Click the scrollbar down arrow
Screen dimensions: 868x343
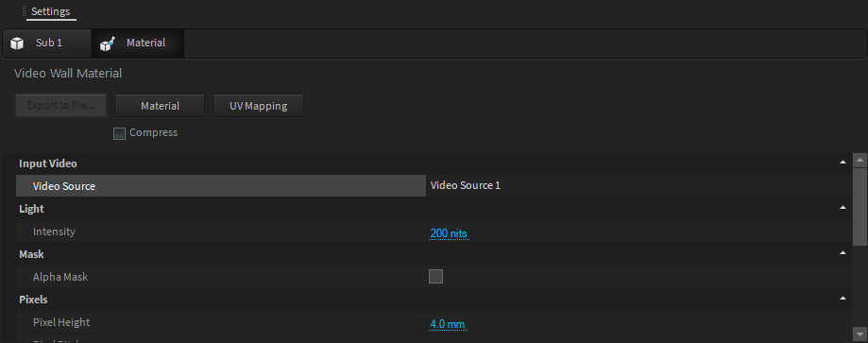pyautogui.click(x=859, y=334)
